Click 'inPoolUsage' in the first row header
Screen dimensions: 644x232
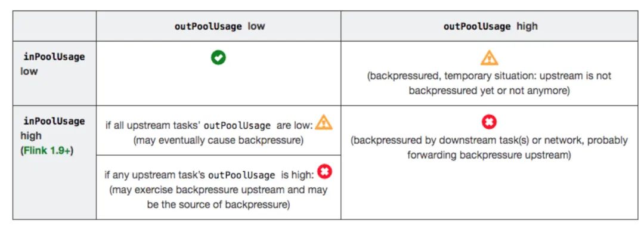(54, 57)
